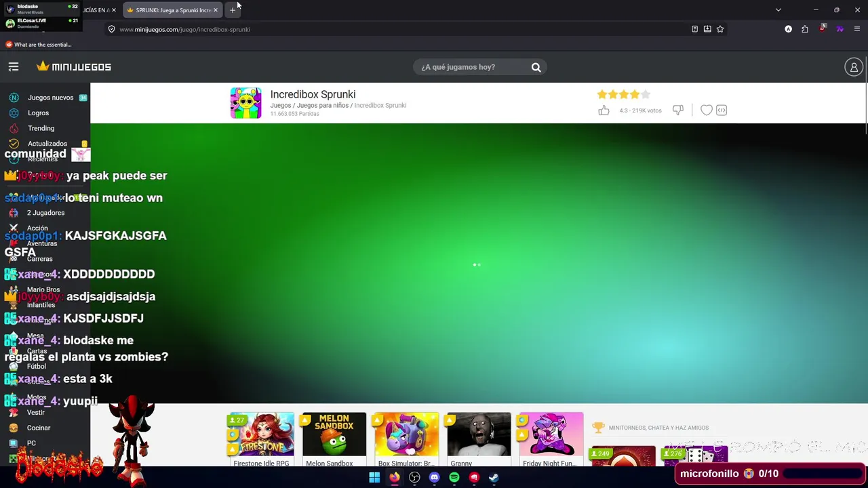868x488 pixels.
Task: Open the Actualizados sidebar item
Action: pyautogui.click(x=47, y=144)
